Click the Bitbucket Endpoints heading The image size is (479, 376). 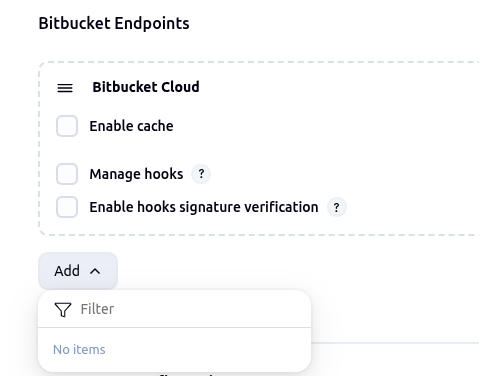[114, 23]
